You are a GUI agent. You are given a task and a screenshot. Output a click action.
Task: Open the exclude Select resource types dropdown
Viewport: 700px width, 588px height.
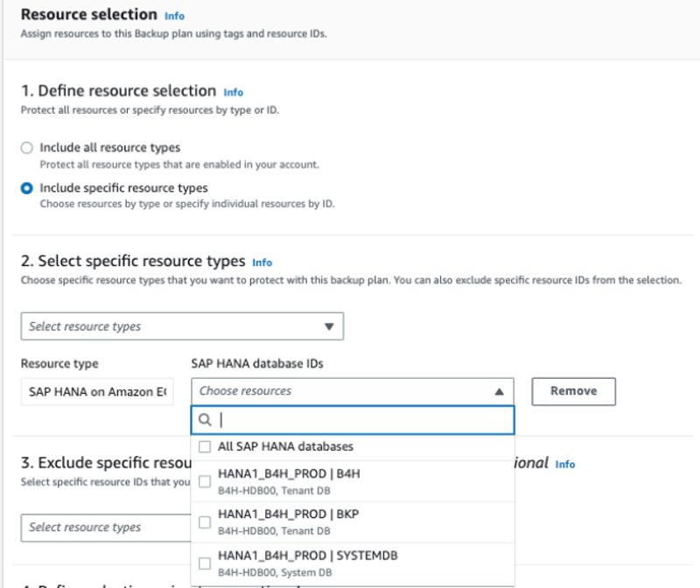[105, 528]
